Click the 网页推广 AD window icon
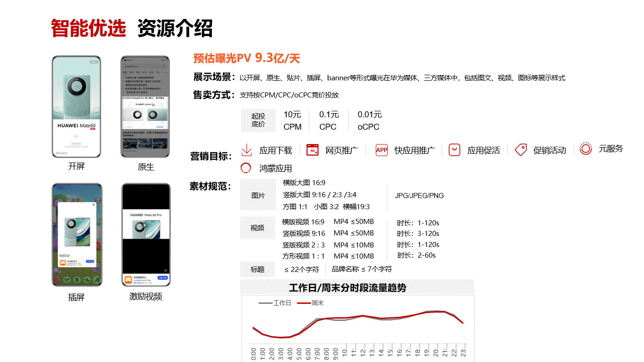Screen dimensions: 644x362 pyautogui.click(x=313, y=150)
